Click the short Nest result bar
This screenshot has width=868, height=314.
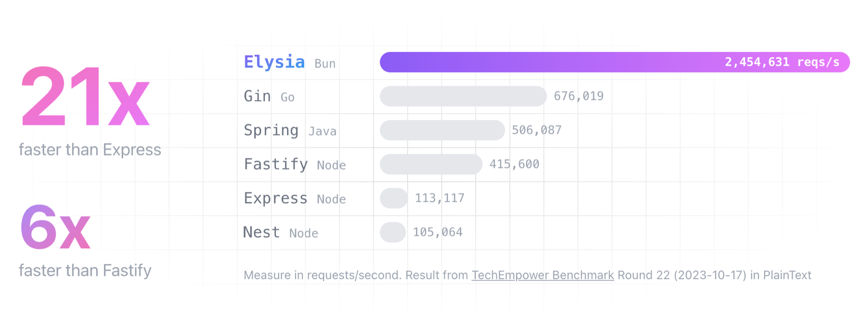(x=392, y=232)
